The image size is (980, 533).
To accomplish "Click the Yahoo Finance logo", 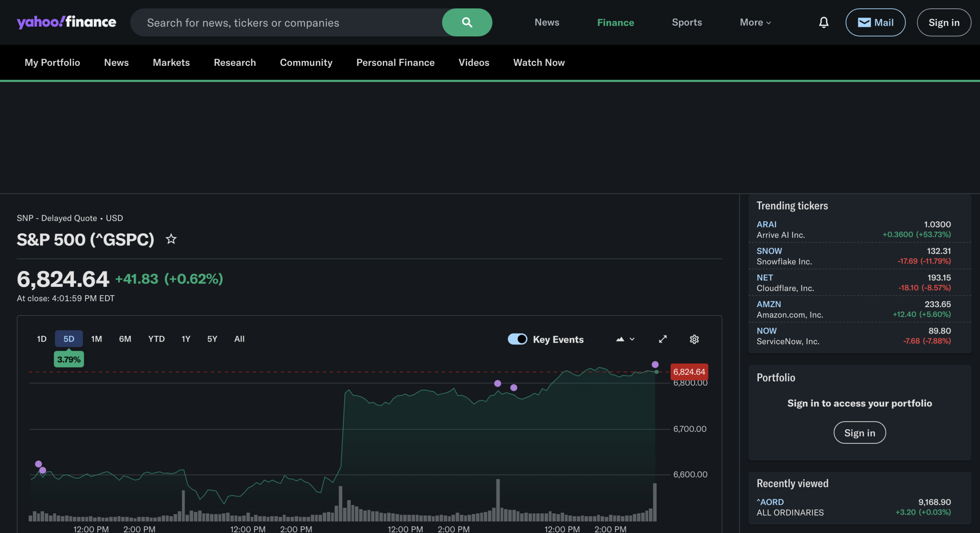I will 66,22.
